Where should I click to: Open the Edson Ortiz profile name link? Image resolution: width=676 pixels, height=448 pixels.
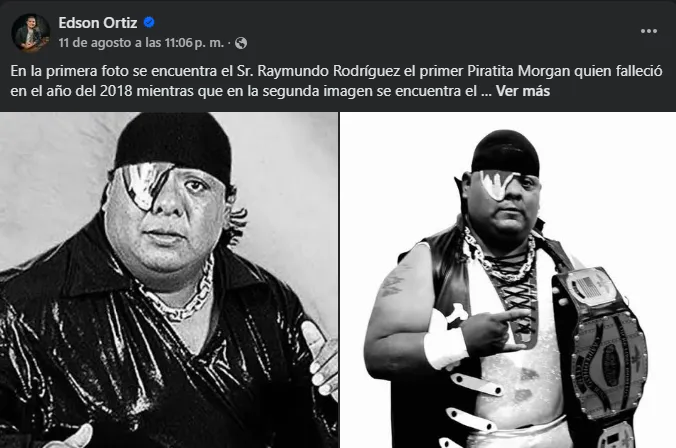pyautogui.click(x=98, y=22)
